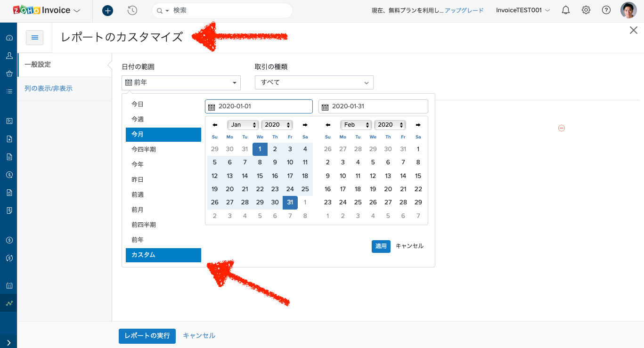Click the 2020-01-31 end date field
Screen dimensions: 644x348
click(373, 106)
